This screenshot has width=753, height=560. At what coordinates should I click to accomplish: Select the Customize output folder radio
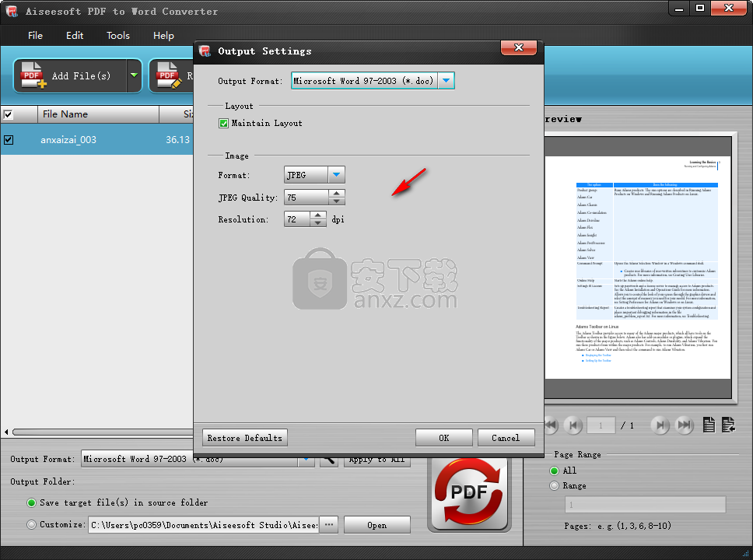(32, 524)
